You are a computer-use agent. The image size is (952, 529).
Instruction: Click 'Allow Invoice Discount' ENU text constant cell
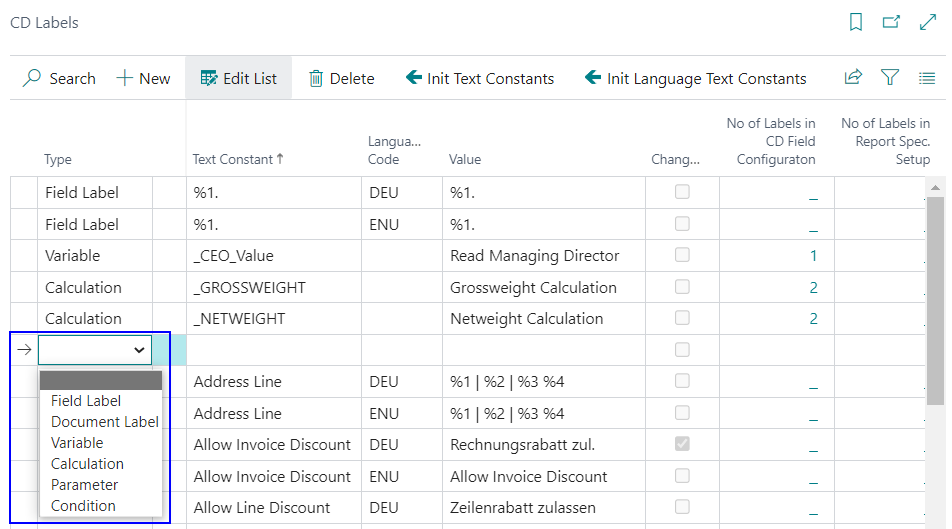(x=274, y=476)
